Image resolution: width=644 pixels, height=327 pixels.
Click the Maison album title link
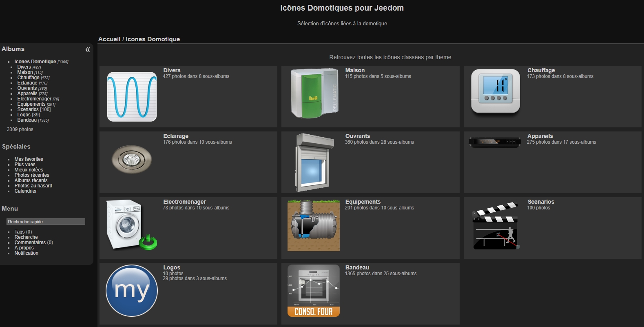[355, 70]
